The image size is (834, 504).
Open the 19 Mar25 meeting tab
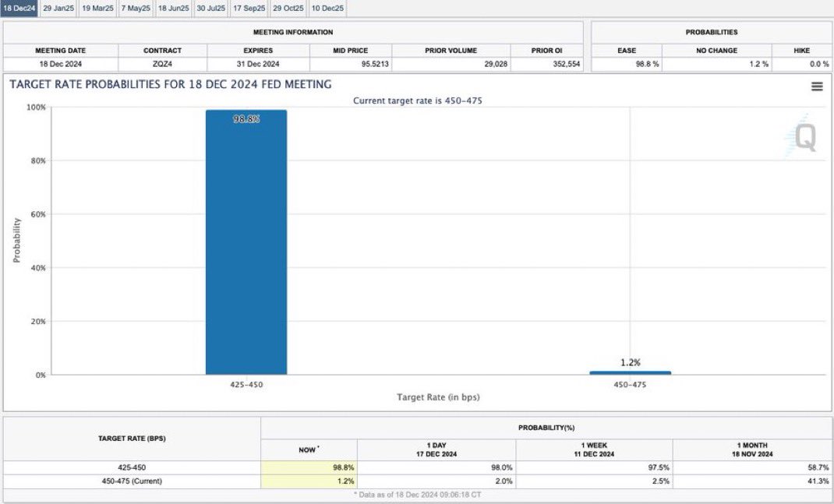click(x=97, y=8)
